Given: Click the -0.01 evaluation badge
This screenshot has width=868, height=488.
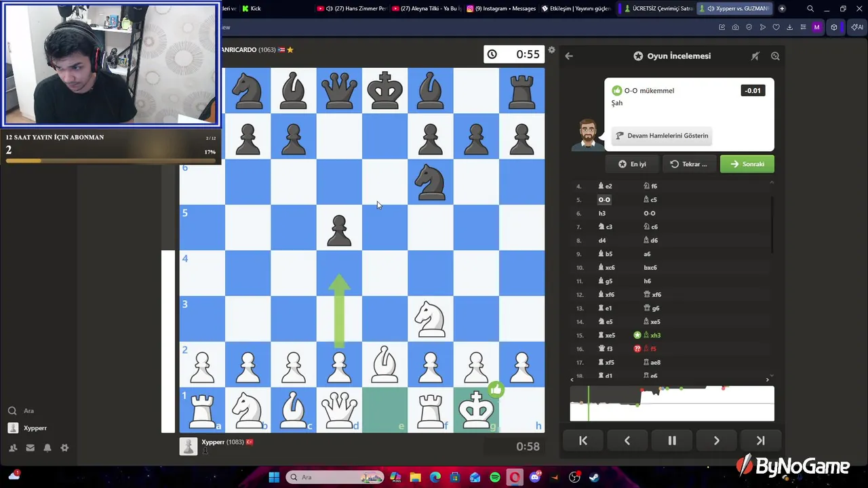Looking at the screenshot, I should 753,91.
